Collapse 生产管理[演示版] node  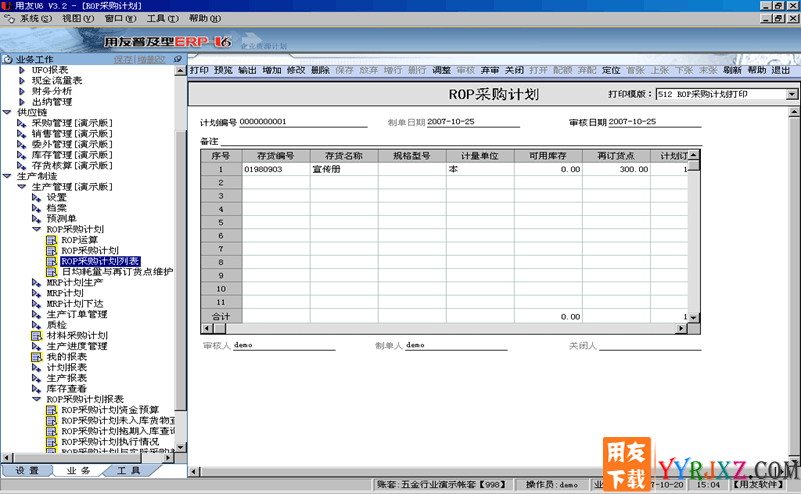(x=21, y=187)
